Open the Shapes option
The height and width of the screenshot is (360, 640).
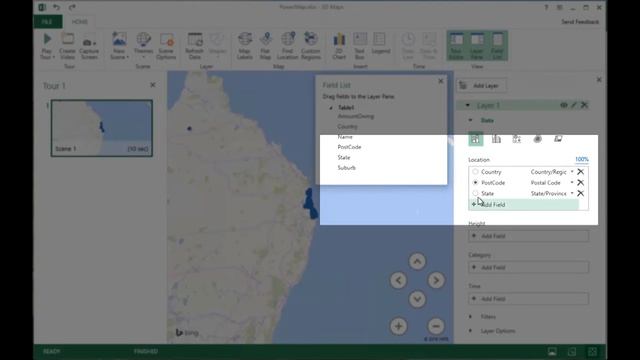coord(218,46)
